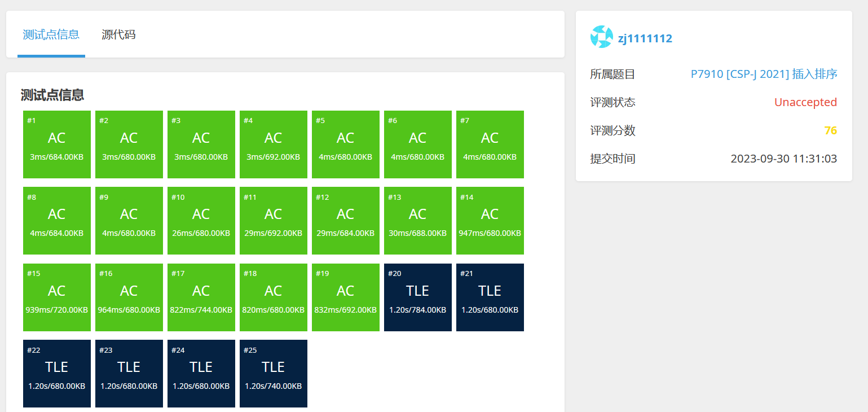The width and height of the screenshot is (868, 412).
Task: Switch to the 测试点信息 tab
Action: click(51, 34)
